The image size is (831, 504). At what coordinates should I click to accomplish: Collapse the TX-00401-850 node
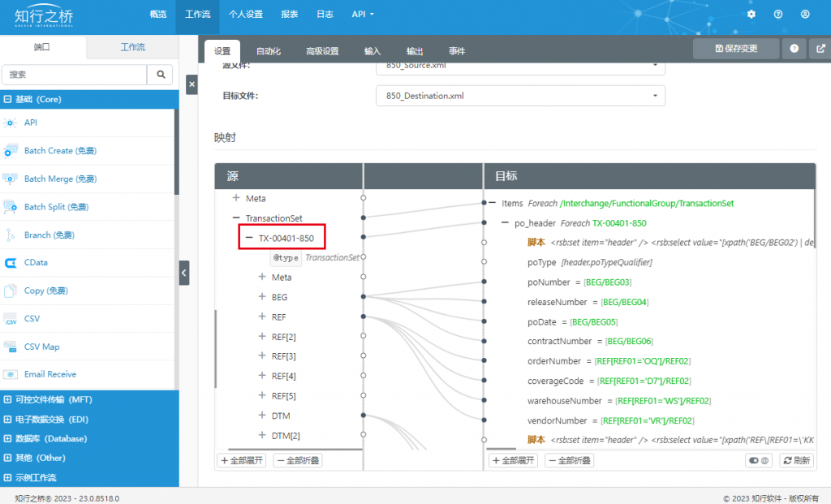tap(249, 238)
